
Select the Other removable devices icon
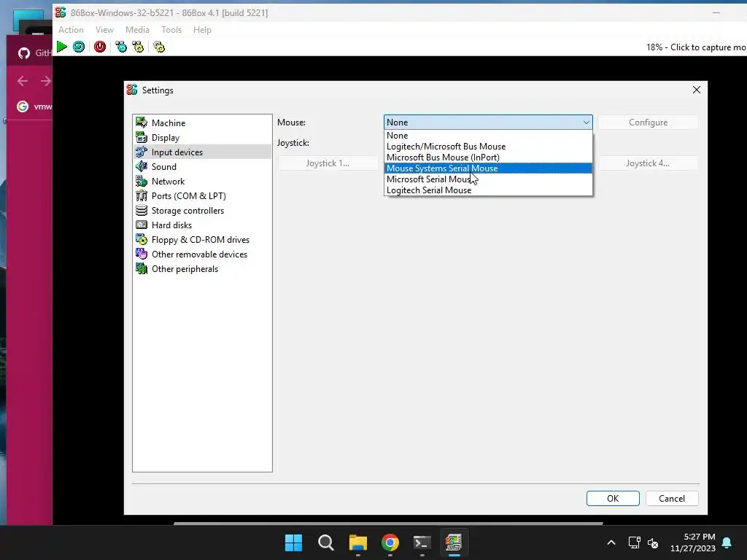(x=142, y=254)
